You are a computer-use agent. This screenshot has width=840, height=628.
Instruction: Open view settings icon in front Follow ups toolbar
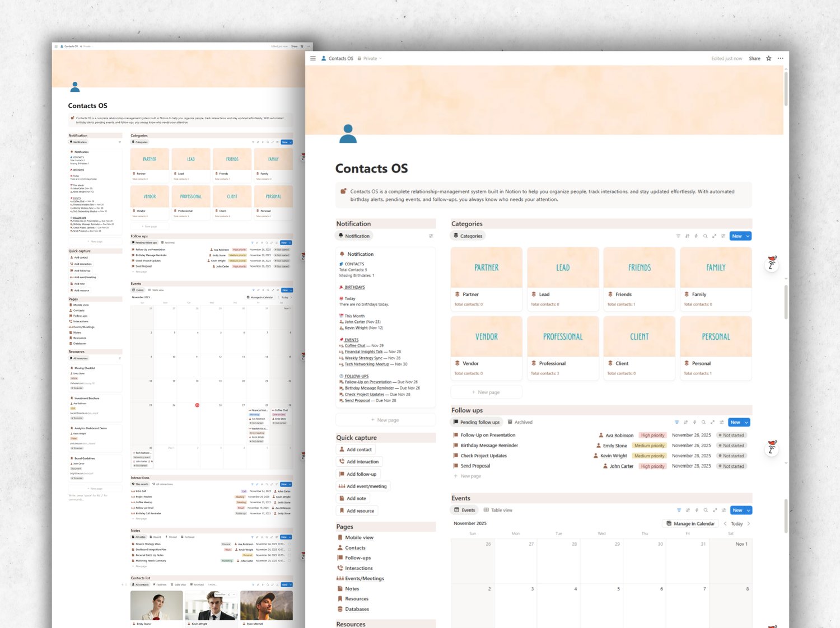pos(721,422)
